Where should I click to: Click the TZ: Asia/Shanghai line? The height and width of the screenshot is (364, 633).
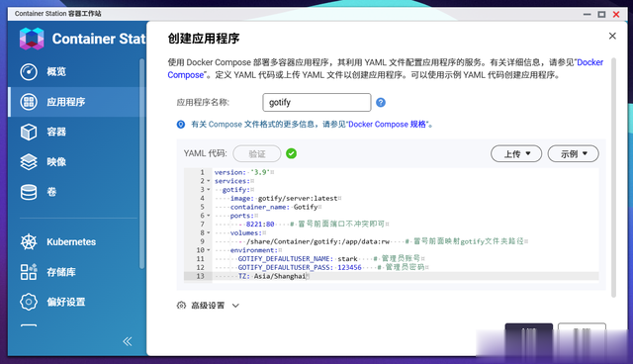tap(272, 276)
